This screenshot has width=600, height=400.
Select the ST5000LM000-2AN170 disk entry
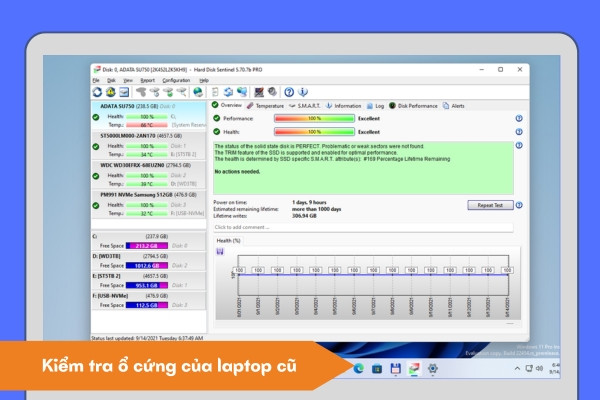(149, 145)
